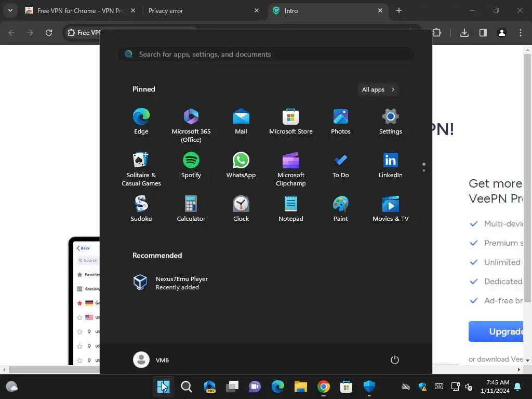Launch Solitaire & Casual Games
Viewport: 532px width, 399px height.
coord(141,169)
